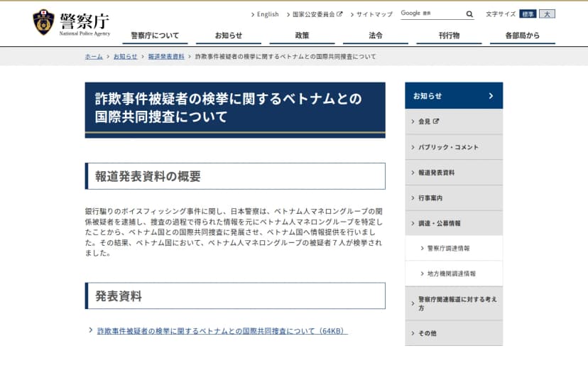Go to お知らせ in breadcrumb
The height and width of the screenshot is (368, 588).
[x=125, y=57]
